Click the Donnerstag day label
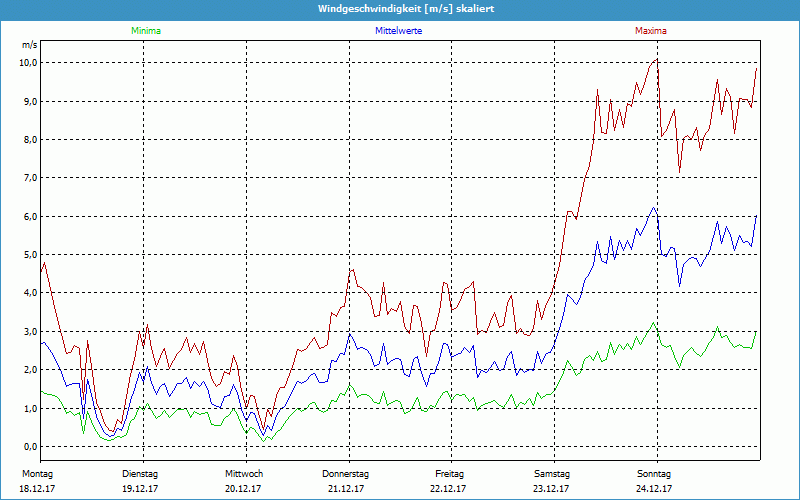 345,474
